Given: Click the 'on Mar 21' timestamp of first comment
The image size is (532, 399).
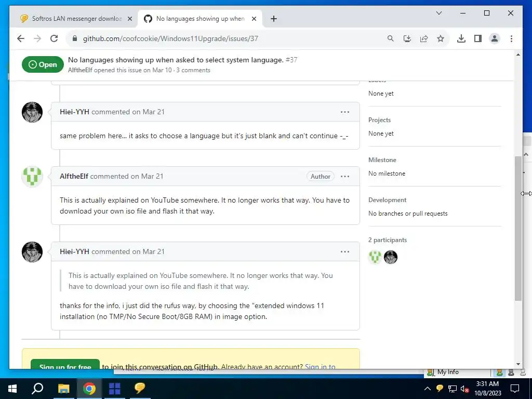Looking at the screenshot, I should [x=148, y=112].
